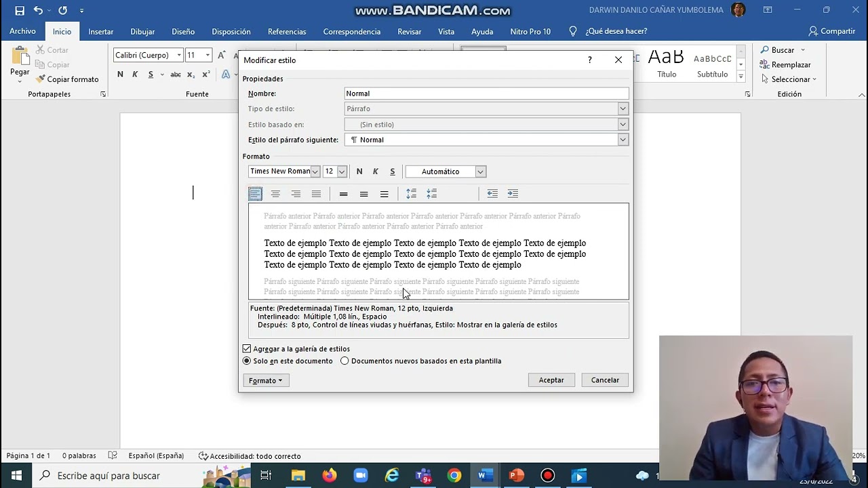Open Times New Roman font dropdown
The height and width of the screenshot is (488, 868).
pos(315,171)
